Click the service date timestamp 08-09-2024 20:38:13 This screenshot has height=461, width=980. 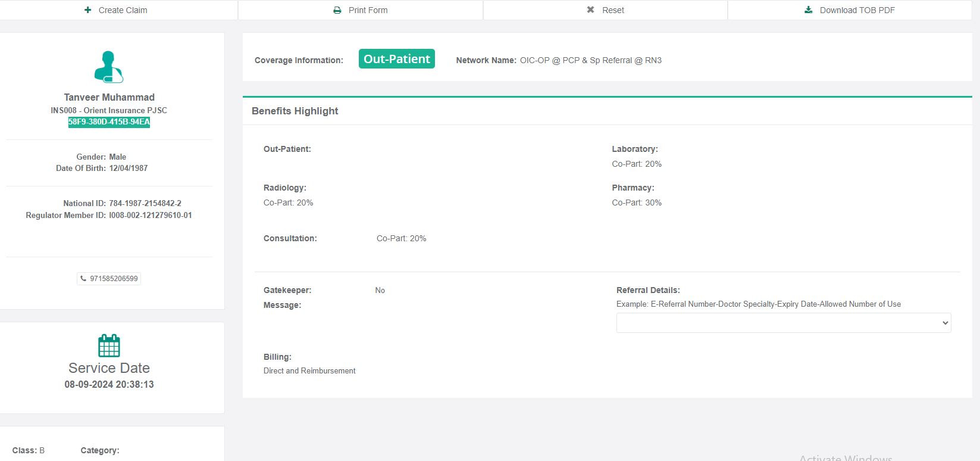109,384
